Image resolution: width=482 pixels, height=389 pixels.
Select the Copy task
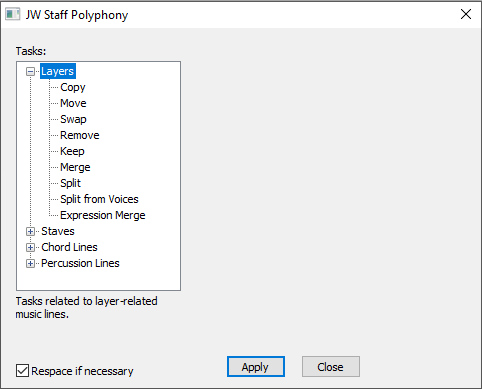click(73, 87)
